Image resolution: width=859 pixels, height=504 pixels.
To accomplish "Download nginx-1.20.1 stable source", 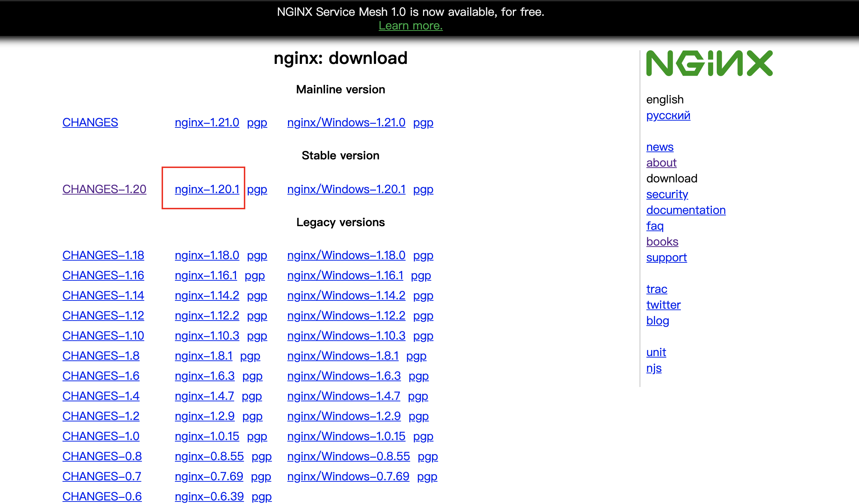I will pyautogui.click(x=207, y=189).
